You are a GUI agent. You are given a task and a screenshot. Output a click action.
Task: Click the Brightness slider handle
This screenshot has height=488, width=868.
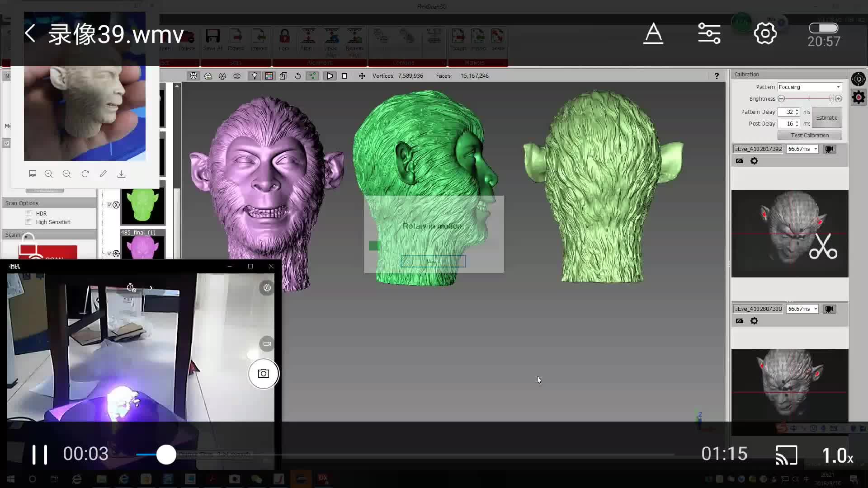pyautogui.click(x=831, y=99)
